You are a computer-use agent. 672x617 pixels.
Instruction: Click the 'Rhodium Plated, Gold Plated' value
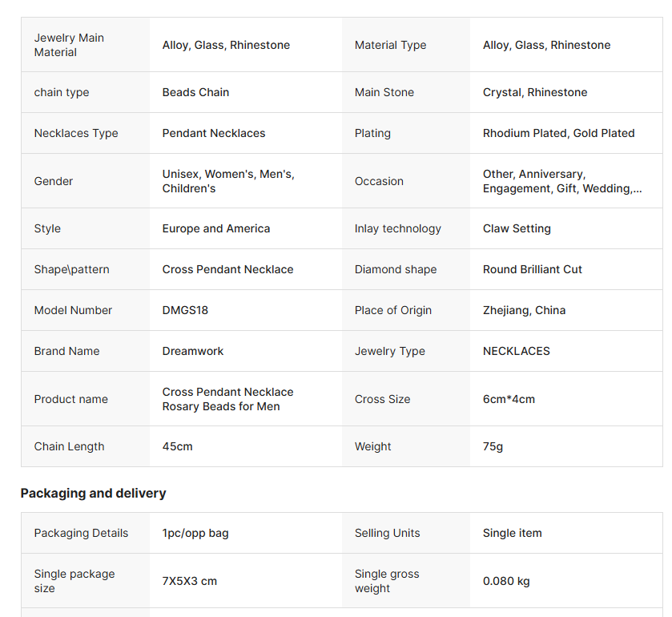click(558, 133)
